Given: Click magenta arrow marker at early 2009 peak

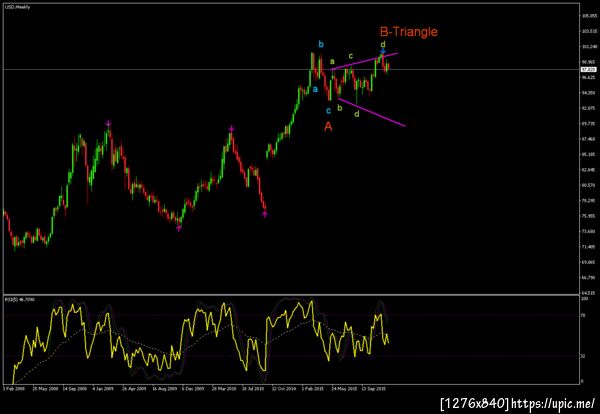Looking at the screenshot, I should click(108, 124).
